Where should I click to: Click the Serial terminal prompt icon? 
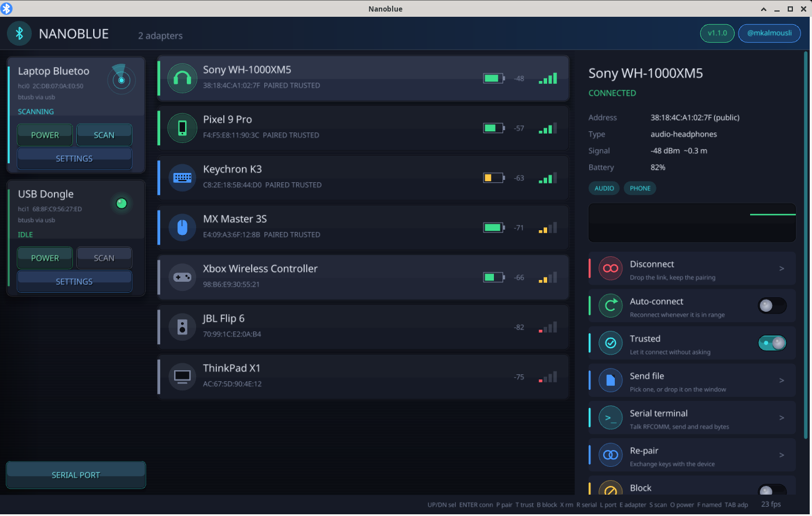[x=610, y=418]
